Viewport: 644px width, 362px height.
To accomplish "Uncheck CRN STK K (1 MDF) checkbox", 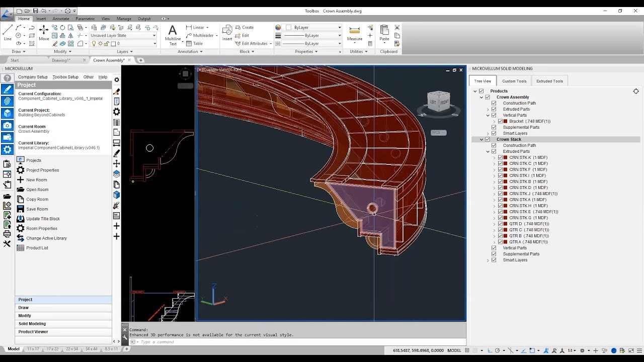I will 500,157.
